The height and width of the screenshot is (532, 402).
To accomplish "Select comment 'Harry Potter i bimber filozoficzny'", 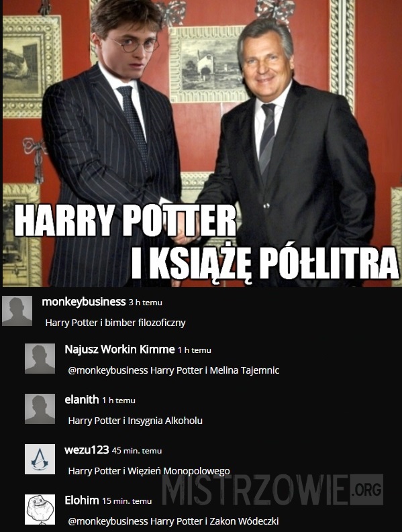I will (115, 323).
